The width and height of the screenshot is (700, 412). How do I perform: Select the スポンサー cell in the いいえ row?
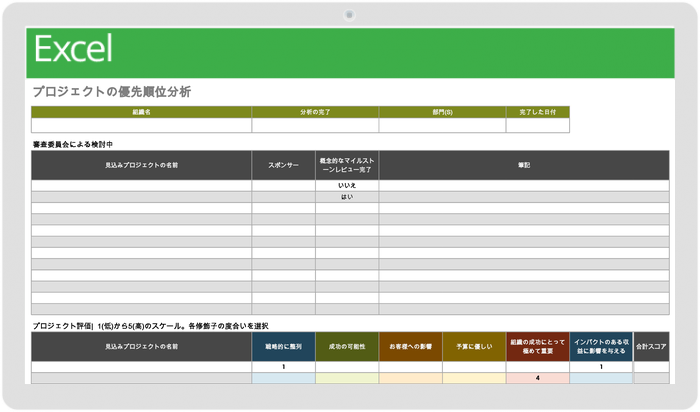click(283, 186)
